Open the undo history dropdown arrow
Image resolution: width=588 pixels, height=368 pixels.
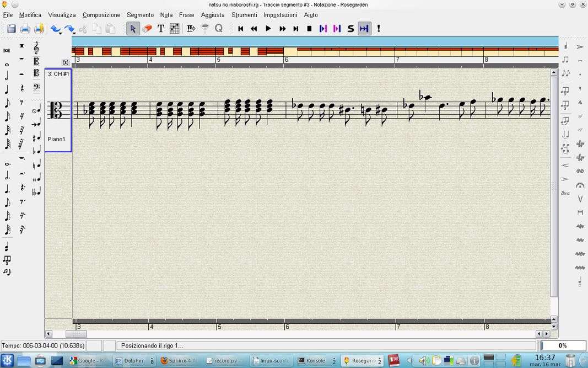click(x=61, y=34)
